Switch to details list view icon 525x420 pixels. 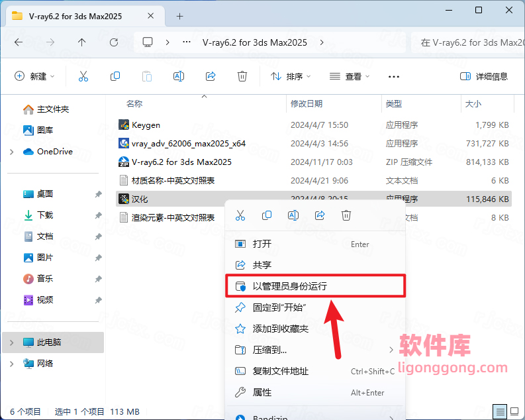pos(501,411)
